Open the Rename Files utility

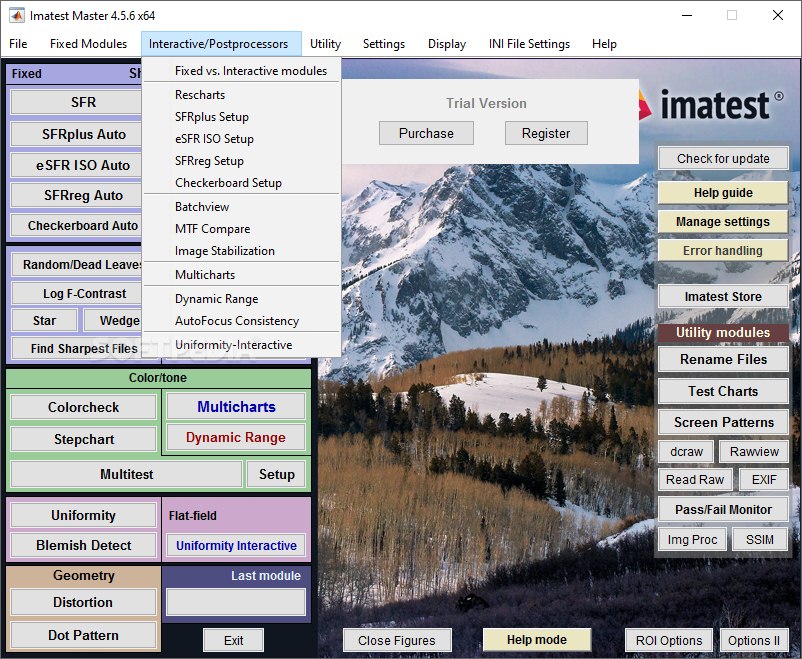tap(723, 359)
